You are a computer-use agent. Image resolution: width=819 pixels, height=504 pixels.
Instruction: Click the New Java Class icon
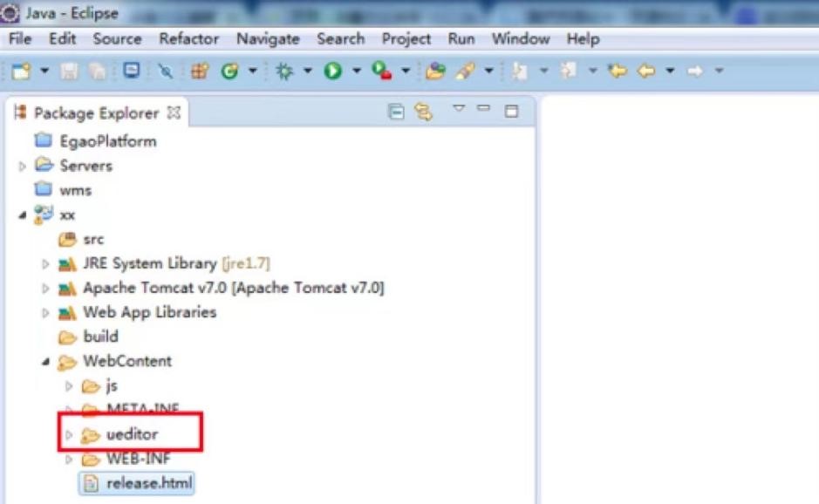[x=229, y=71]
